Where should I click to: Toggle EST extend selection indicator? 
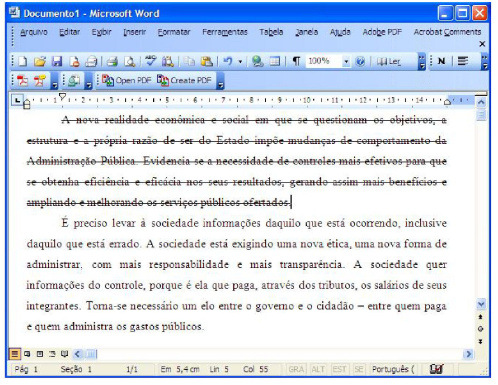[x=339, y=369]
